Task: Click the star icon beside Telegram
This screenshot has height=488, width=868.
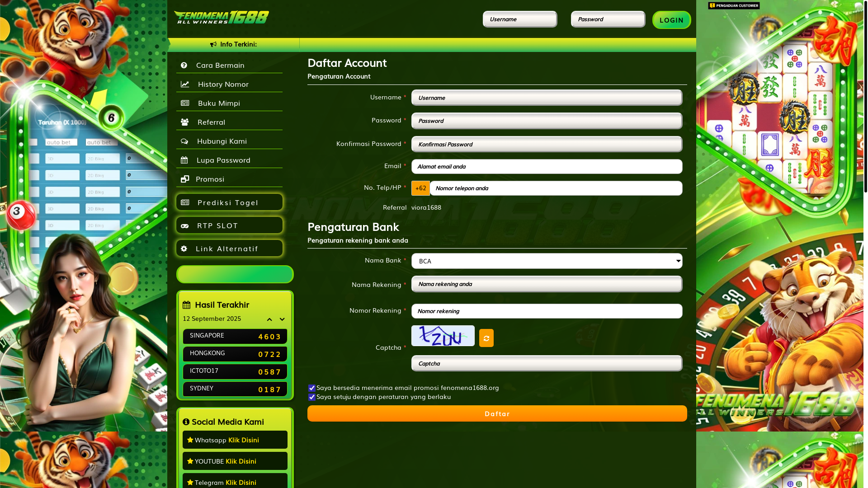Action: pyautogui.click(x=190, y=482)
